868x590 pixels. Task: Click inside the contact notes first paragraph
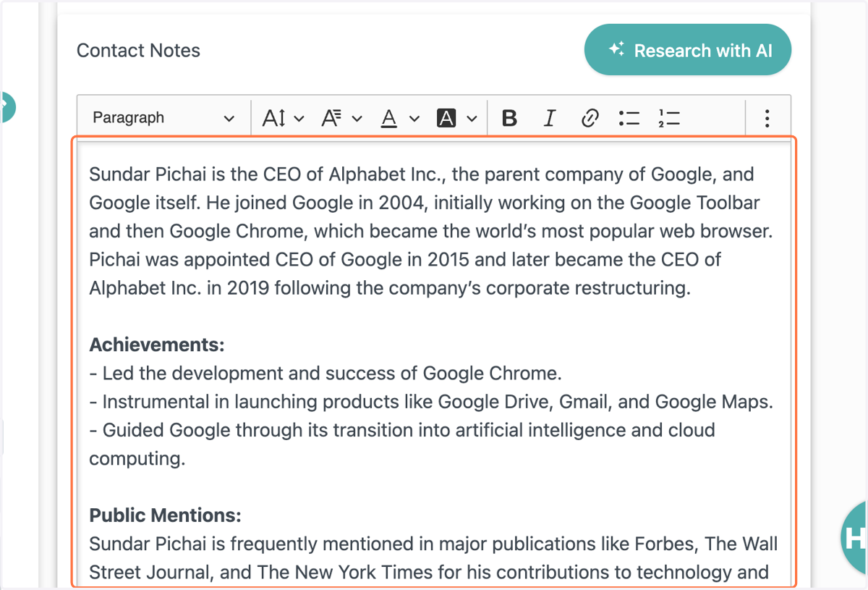(x=432, y=231)
